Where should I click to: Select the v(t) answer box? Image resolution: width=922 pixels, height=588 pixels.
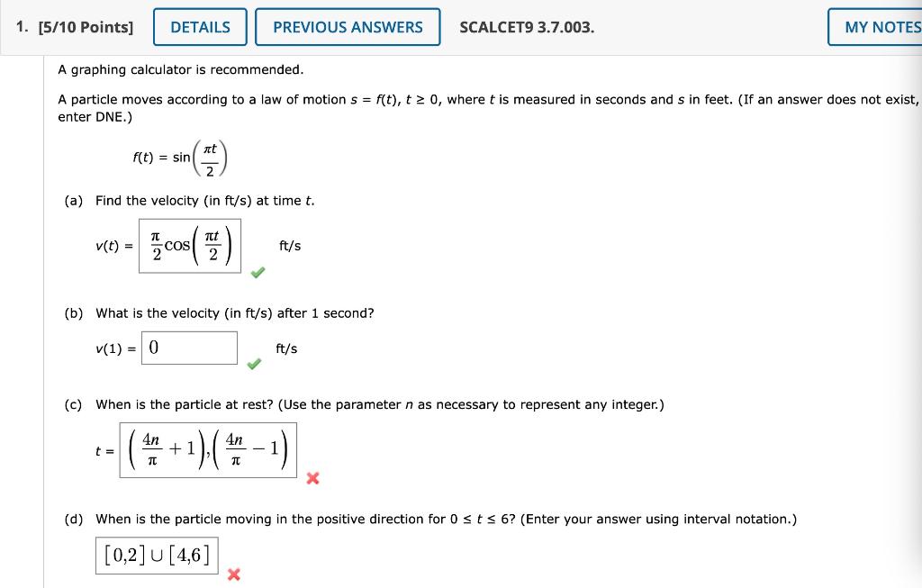click(x=189, y=245)
